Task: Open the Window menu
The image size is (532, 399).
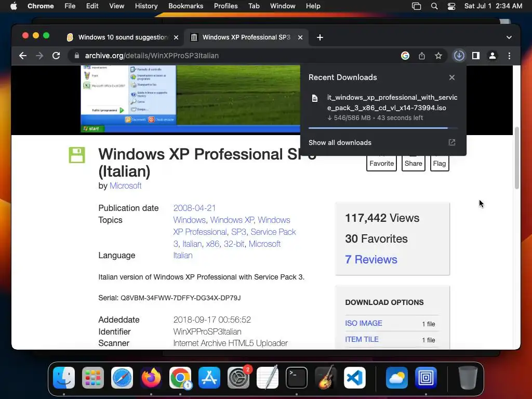Action: (283, 6)
